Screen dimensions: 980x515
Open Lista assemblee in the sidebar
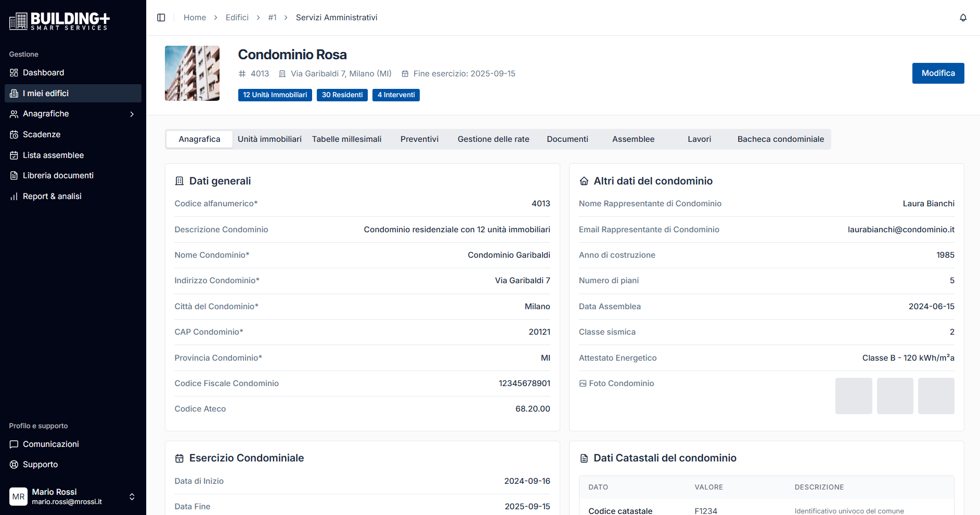coord(53,155)
